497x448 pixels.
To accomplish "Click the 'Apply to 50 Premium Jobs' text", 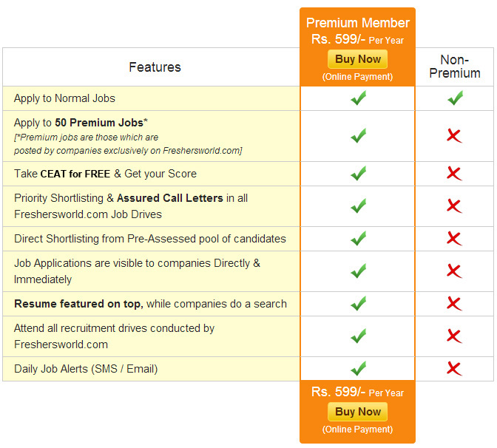I will point(81,123).
